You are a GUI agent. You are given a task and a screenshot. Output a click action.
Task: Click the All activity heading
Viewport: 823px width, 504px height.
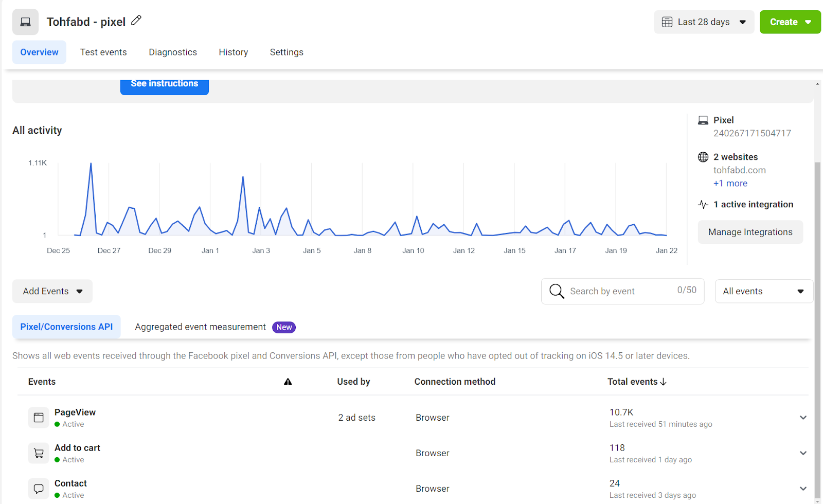37,130
